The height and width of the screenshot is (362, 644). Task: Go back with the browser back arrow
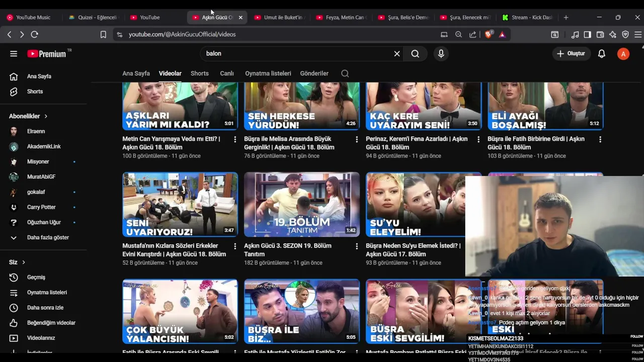pos(9,34)
